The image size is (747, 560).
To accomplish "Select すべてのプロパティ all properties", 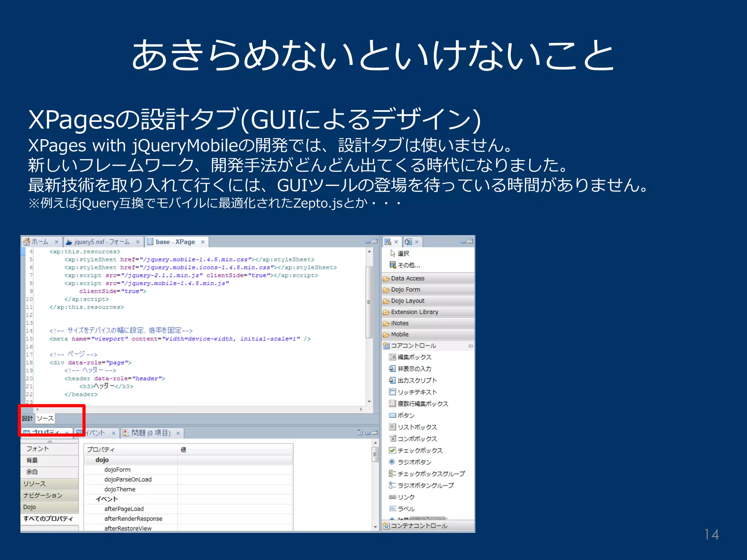I will coord(50,519).
